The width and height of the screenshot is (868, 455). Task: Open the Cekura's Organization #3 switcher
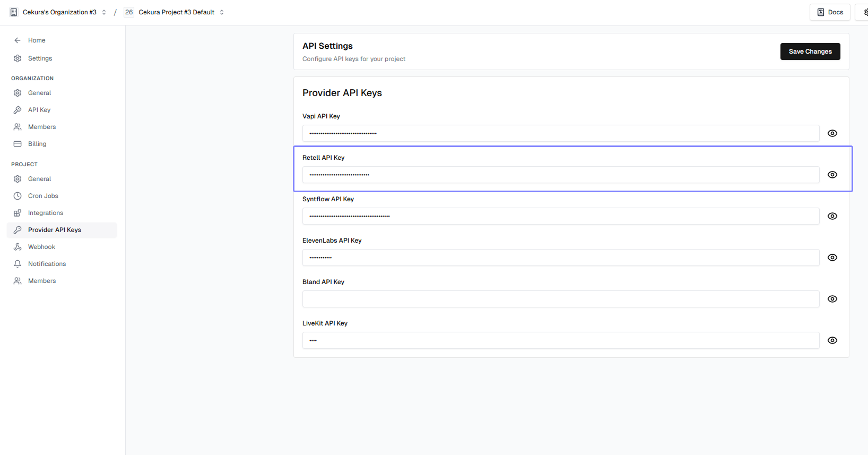click(x=58, y=12)
